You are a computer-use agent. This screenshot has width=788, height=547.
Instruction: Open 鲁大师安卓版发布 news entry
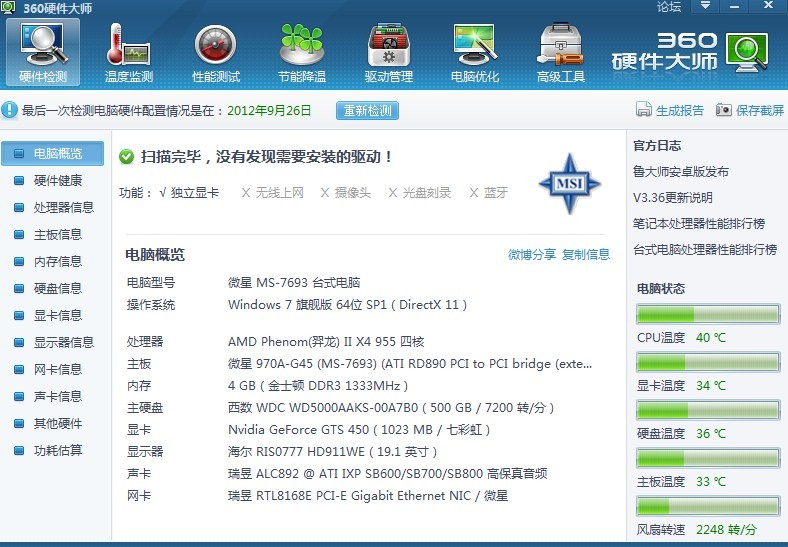point(680,172)
